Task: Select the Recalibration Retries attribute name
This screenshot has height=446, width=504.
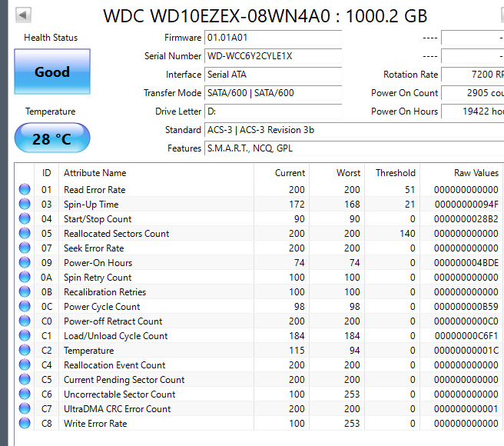Action: click(x=104, y=292)
